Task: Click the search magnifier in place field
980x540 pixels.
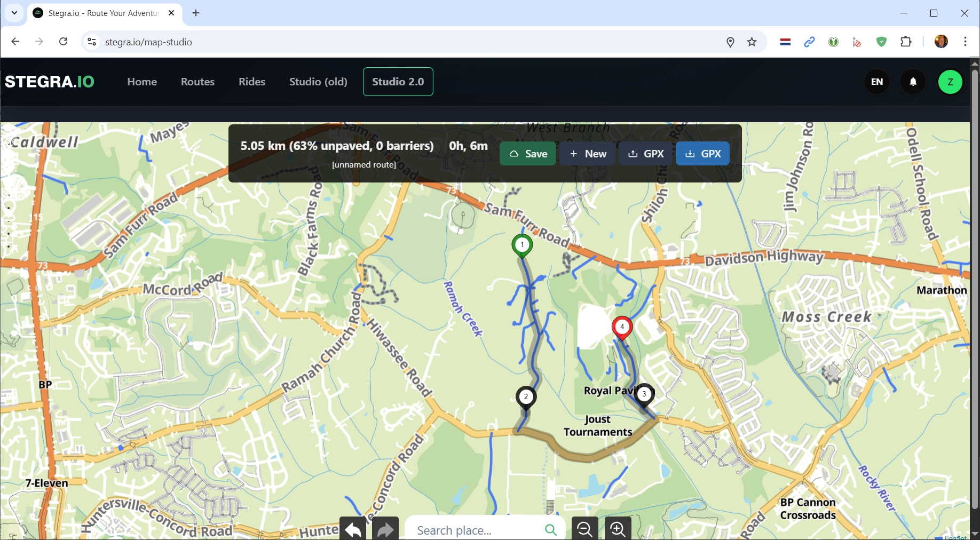Action: pyautogui.click(x=551, y=530)
